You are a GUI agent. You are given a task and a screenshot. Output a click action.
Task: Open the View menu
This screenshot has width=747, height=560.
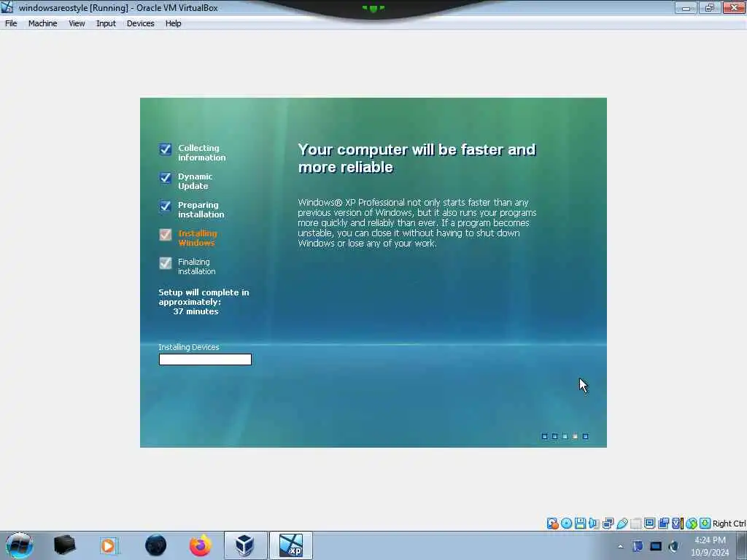click(77, 23)
